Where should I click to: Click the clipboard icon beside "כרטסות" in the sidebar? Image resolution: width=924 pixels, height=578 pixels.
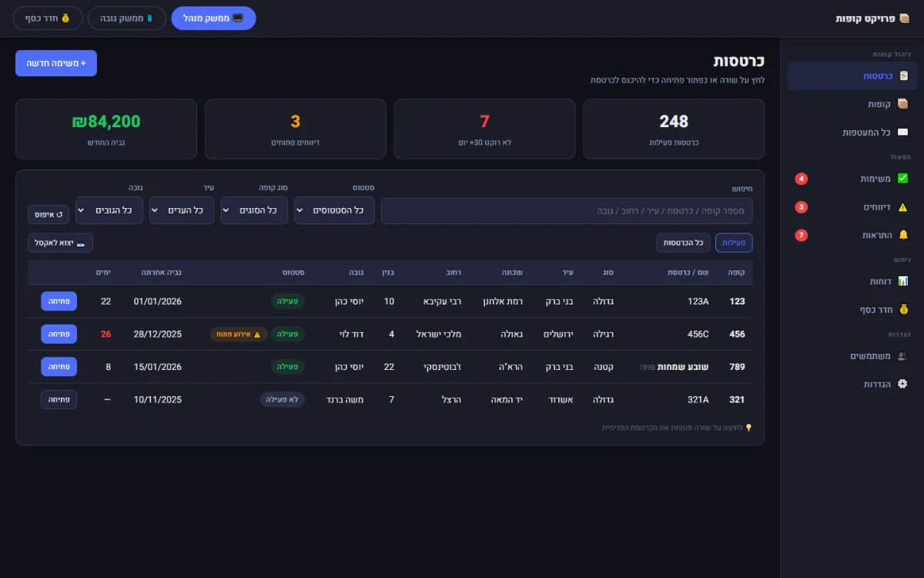coord(904,76)
